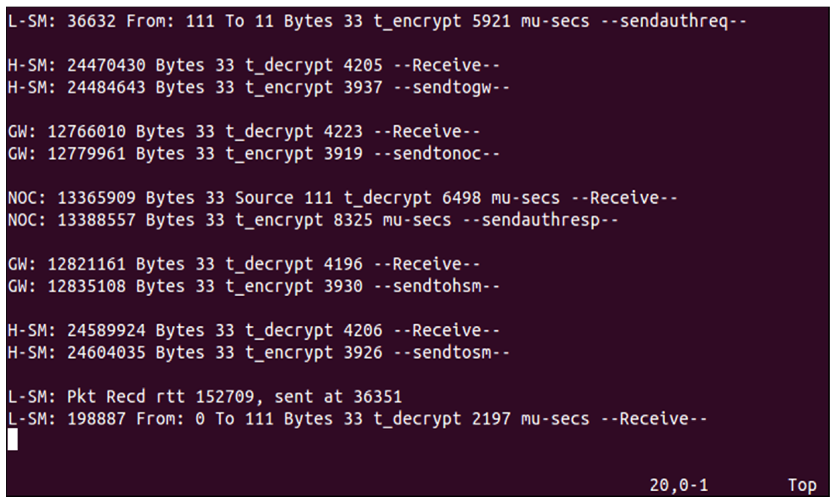Click the "--sendauthresp--" text in the NOC line

540,220
